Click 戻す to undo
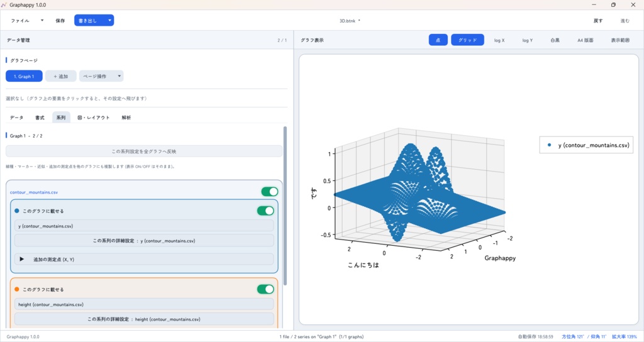The image size is (644, 342). 598,21
